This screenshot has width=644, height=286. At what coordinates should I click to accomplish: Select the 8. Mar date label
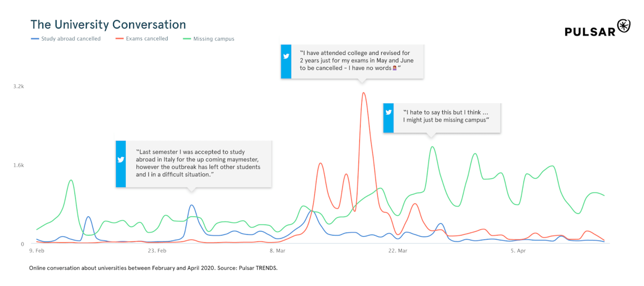coord(277,251)
